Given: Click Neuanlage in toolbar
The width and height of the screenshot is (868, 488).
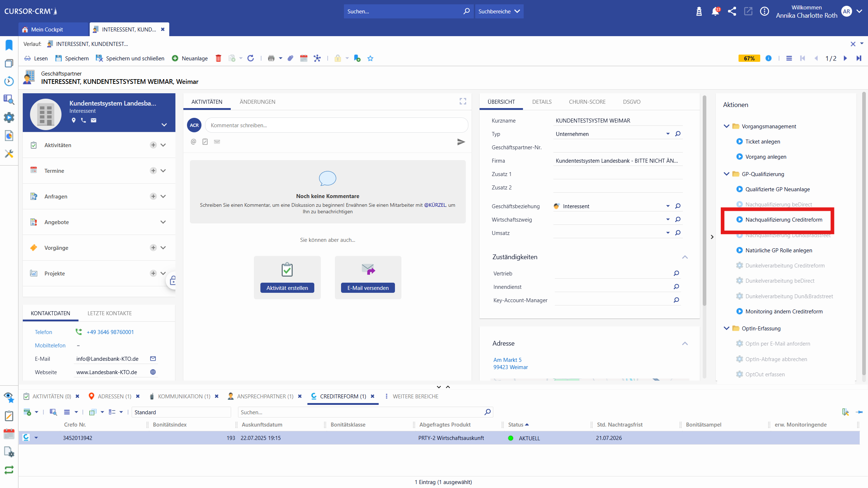Looking at the screenshot, I should pyautogui.click(x=190, y=58).
